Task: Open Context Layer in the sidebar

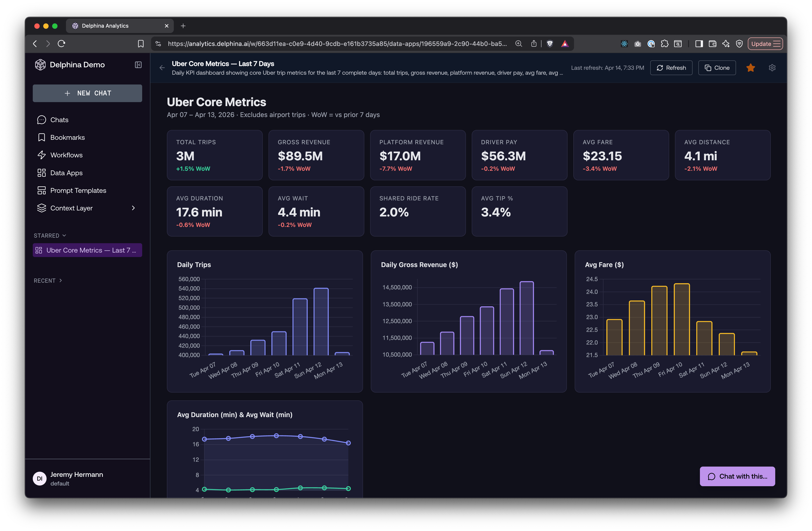Action: (87, 208)
